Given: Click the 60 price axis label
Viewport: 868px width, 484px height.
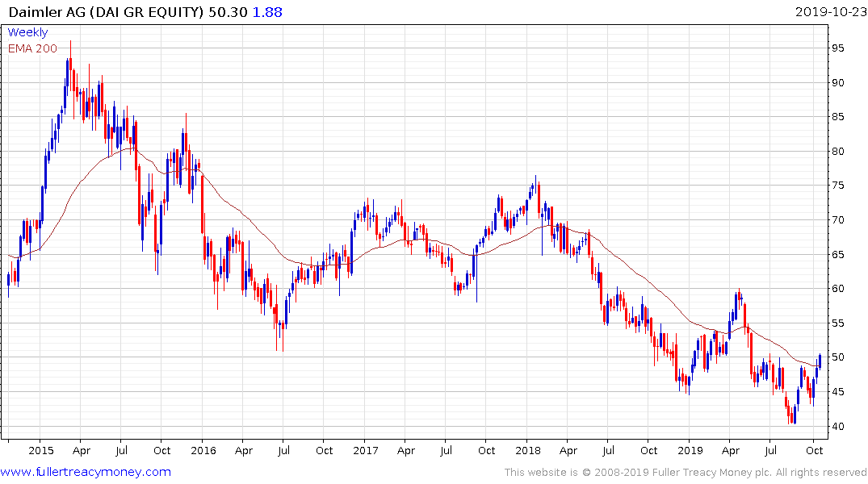Looking at the screenshot, I should coord(837,289).
